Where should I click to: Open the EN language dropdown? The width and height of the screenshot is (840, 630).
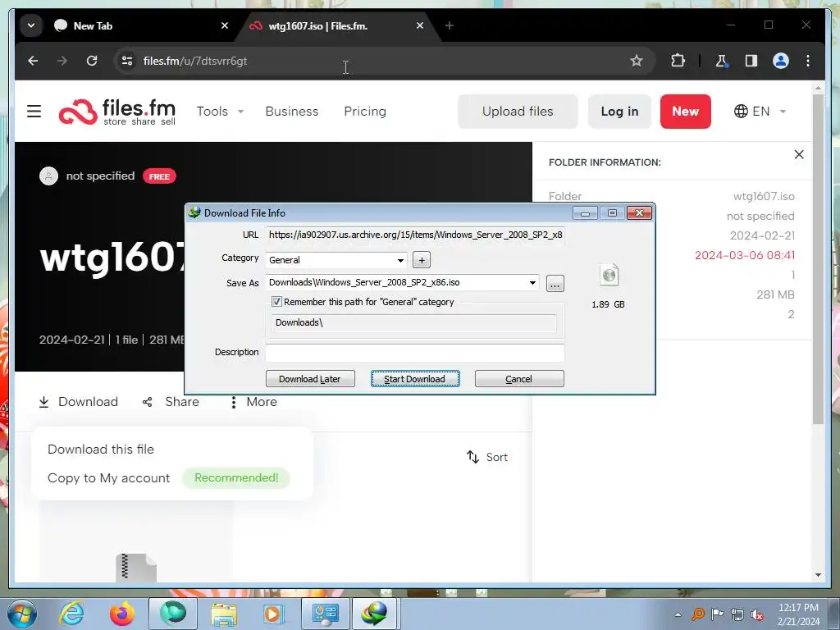pyautogui.click(x=760, y=112)
